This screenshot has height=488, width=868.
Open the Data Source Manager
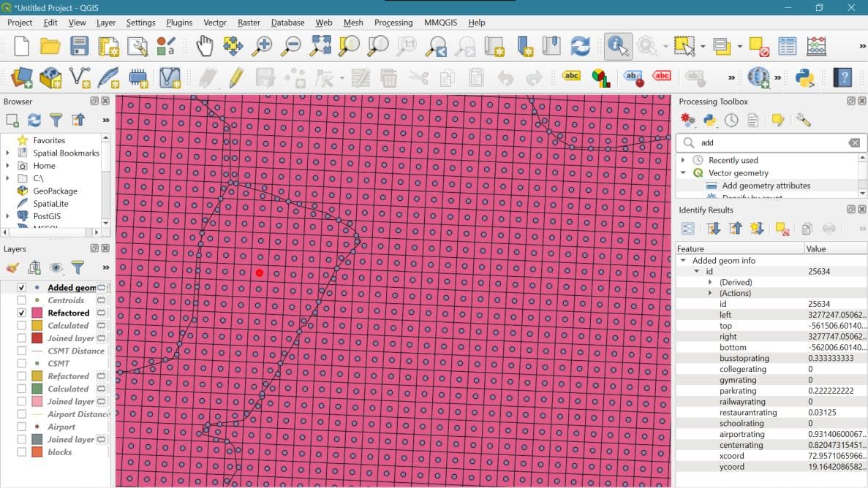click(21, 77)
